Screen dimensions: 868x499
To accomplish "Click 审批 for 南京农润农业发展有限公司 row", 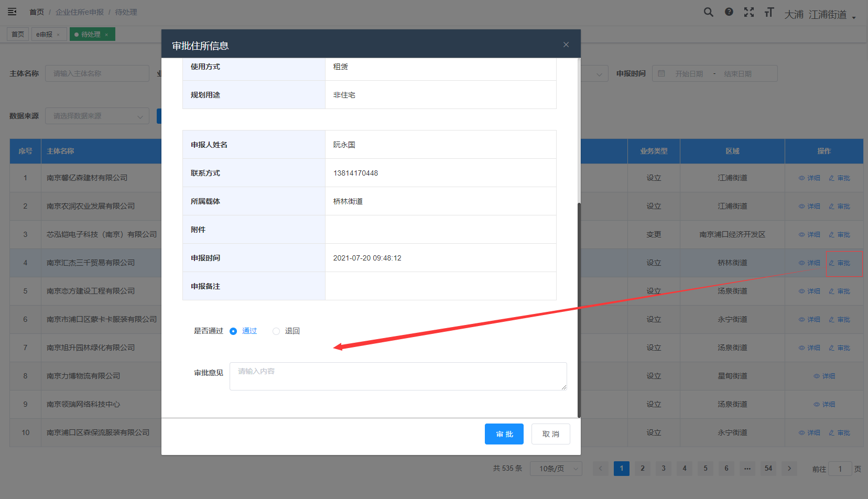I will click(840, 207).
